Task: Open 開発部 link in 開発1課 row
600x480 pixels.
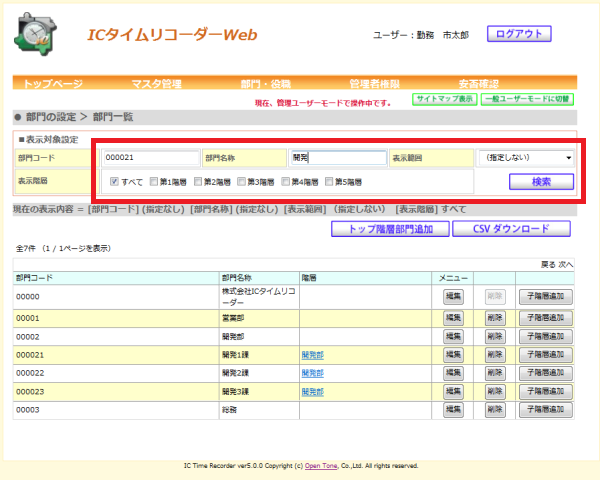Action: pyautogui.click(x=313, y=355)
